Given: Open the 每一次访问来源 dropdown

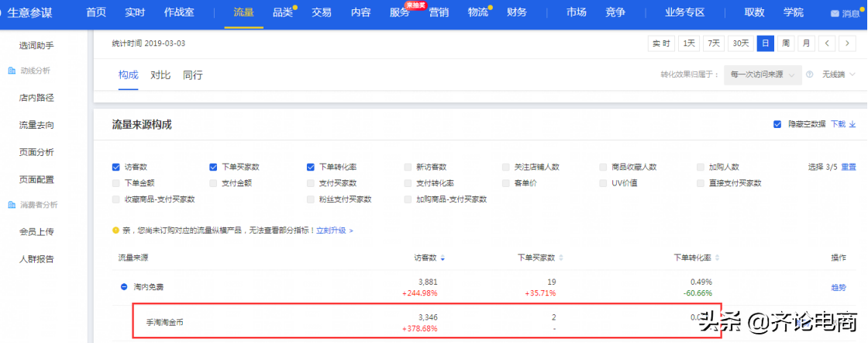Looking at the screenshot, I should (x=763, y=74).
